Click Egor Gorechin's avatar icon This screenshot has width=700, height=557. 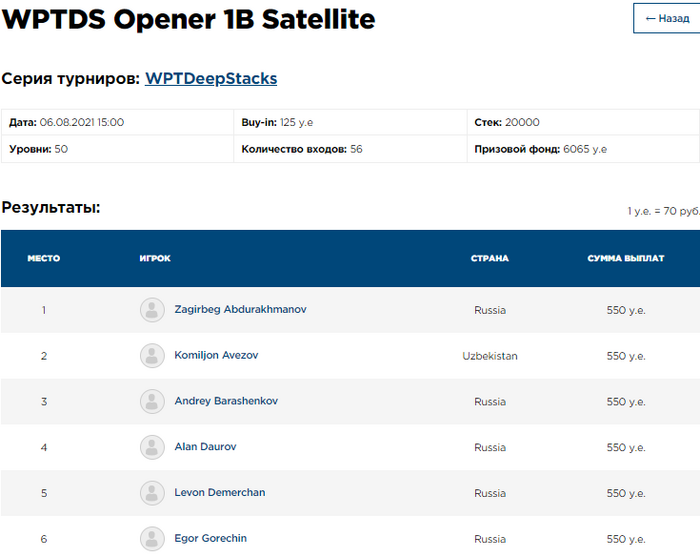152,539
